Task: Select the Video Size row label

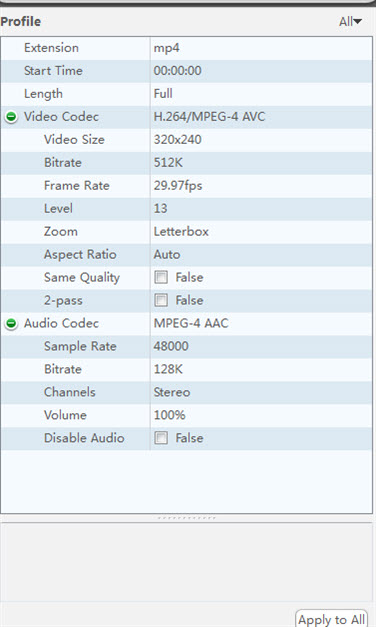Action: coord(74,140)
